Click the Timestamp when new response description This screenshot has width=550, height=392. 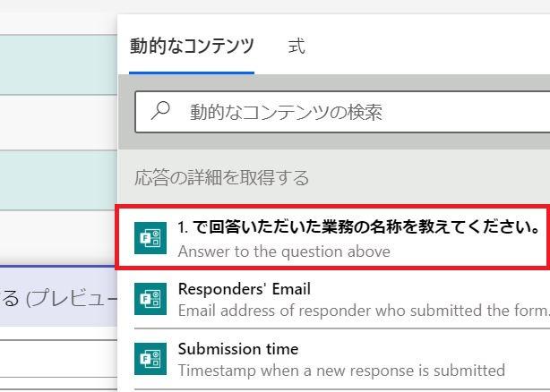[x=341, y=371]
